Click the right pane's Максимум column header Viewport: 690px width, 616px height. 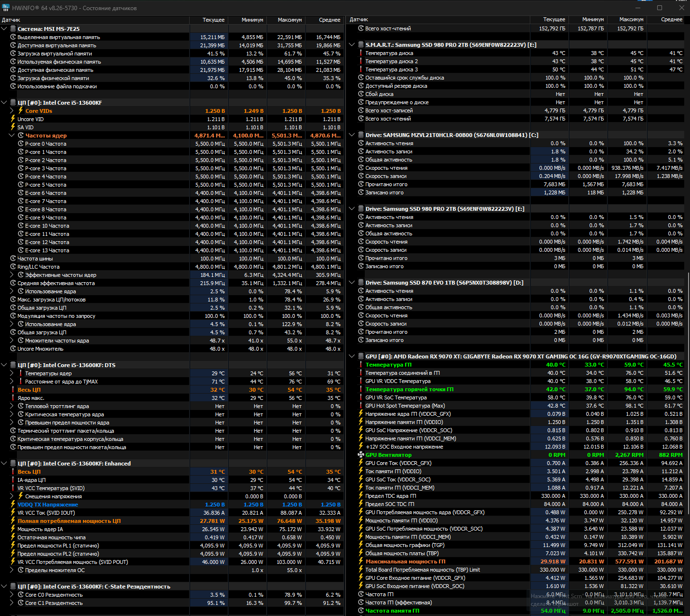(x=627, y=20)
